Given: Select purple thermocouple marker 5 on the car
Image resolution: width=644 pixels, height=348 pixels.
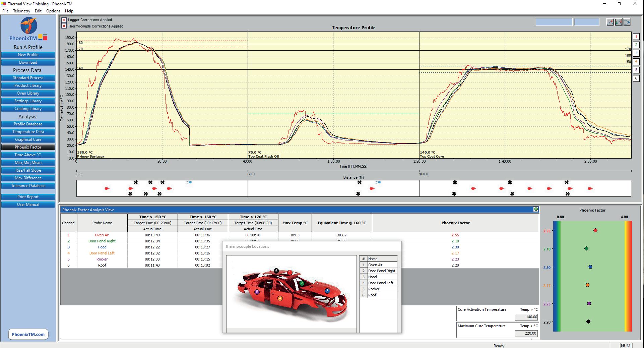Looking at the screenshot, I should coord(257,292).
